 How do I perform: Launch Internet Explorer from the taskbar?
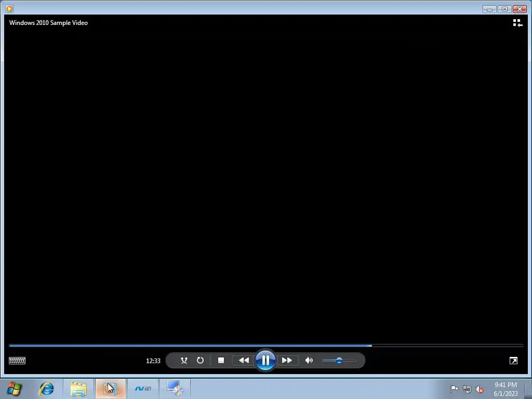pyautogui.click(x=46, y=389)
